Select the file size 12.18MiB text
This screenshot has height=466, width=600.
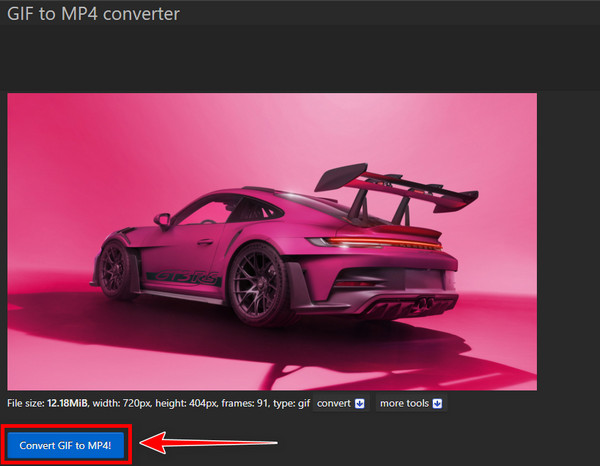pyautogui.click(x=48, y=403)
